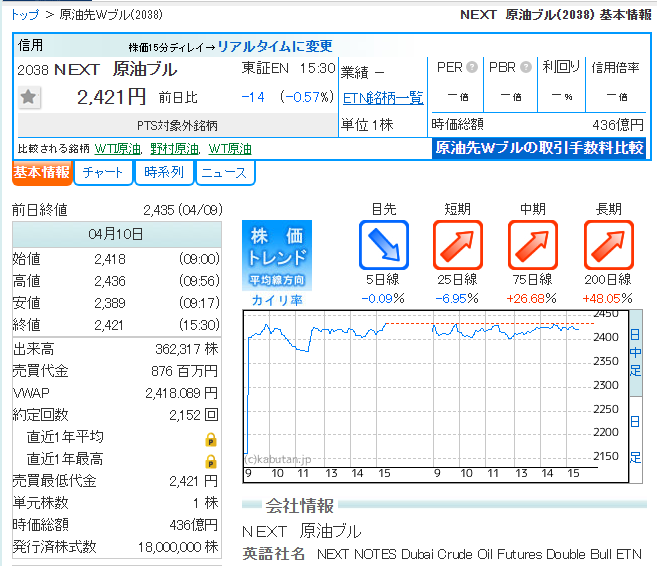Click the 長期 red up arrow trend icon

pyautogui.click(x=608, y=245)
